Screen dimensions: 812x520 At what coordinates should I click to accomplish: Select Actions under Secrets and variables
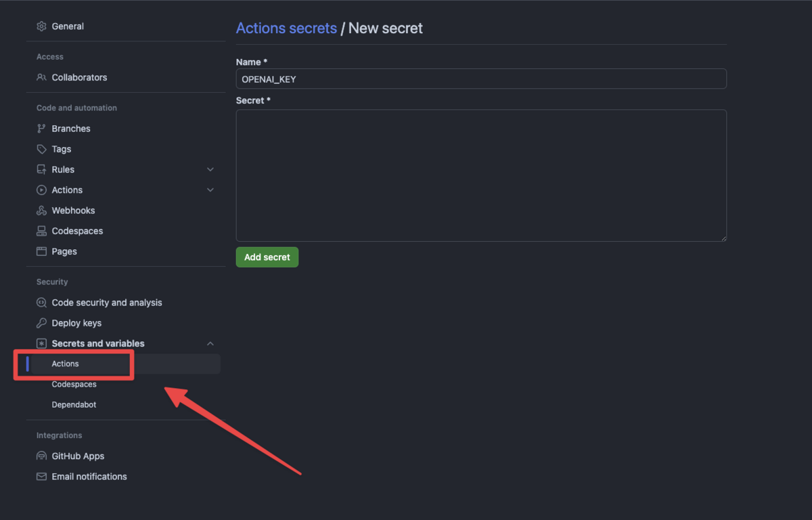pyautogui.click(x=64, y=364)
